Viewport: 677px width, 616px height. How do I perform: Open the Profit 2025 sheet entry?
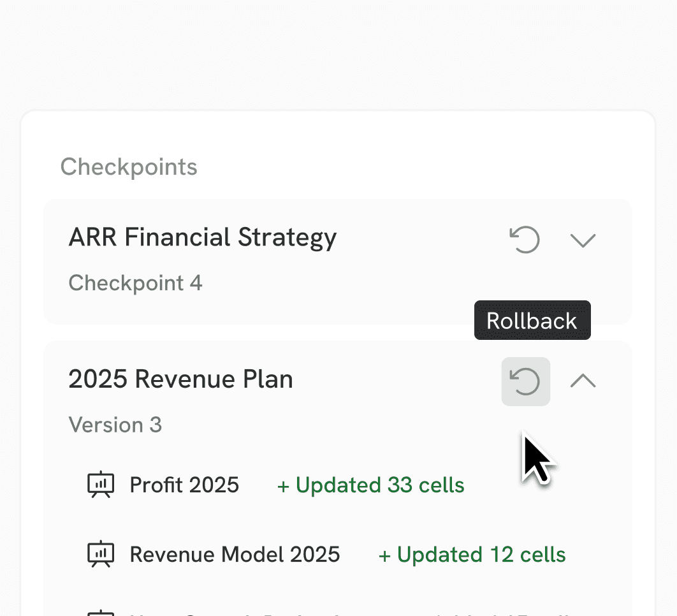click(184, 485)
